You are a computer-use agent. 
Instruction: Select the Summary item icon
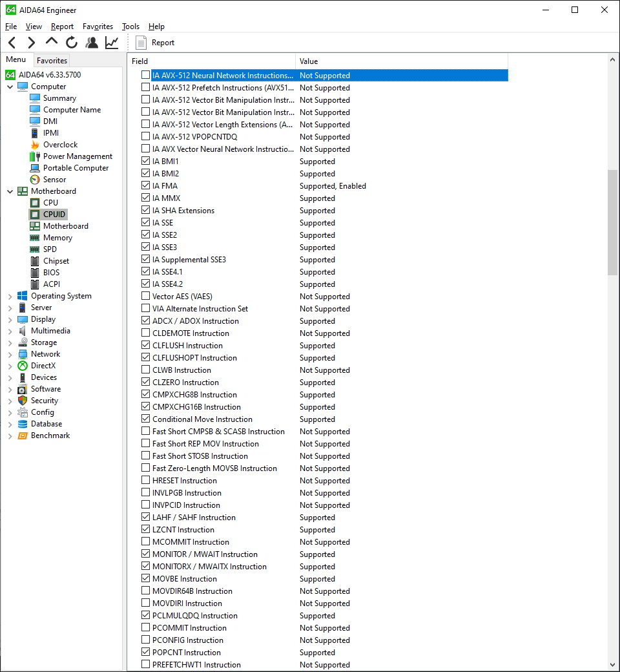coord(35,98)
